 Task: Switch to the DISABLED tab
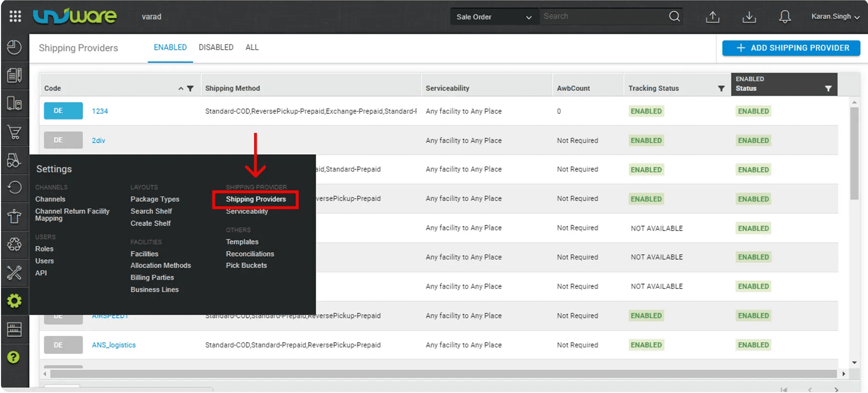click(x=216, y=47)
